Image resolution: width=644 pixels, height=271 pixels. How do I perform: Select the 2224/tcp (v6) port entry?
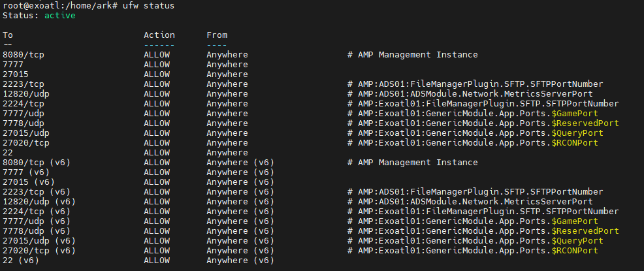[x=37, y=212]
